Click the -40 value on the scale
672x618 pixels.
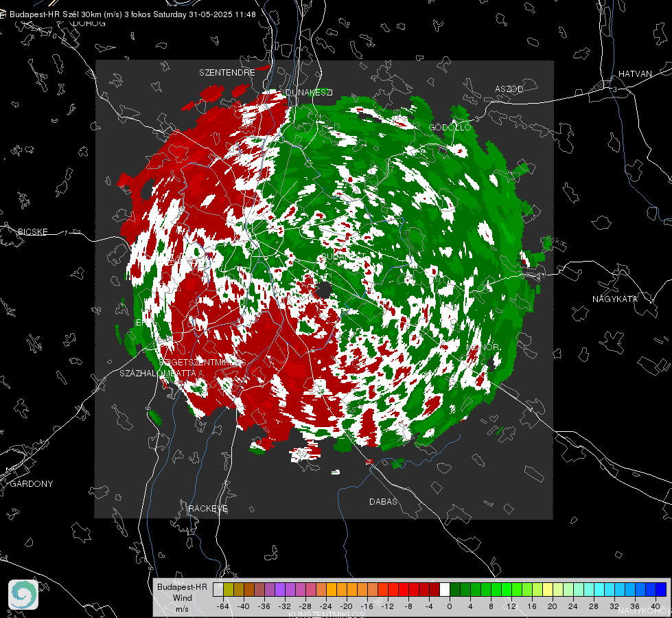coord(243,606)
